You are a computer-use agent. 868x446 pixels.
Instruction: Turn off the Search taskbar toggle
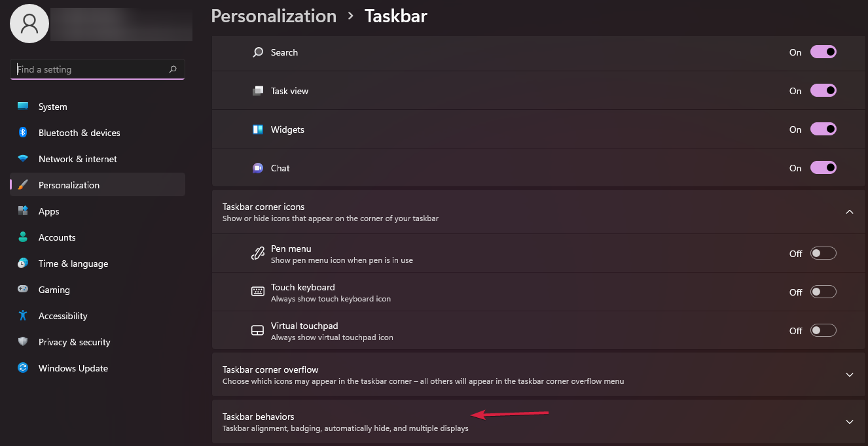tap(823, 52)
